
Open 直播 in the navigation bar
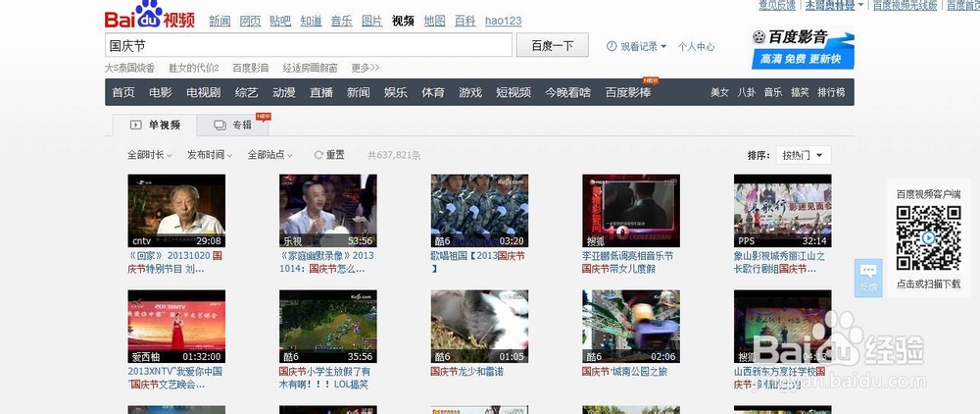coord(321,92)
